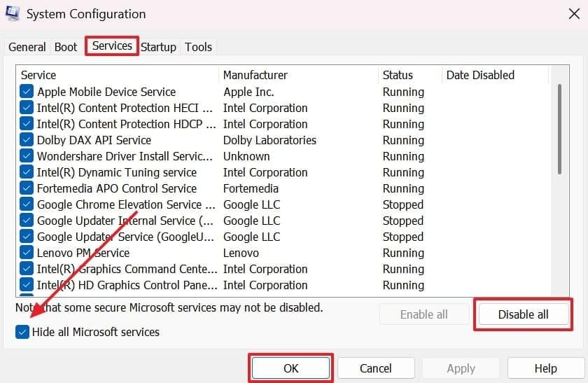The height and width of the screenshot is (383, 588).
Task: Click the System Configuration title bar icon
Action: [x=13, y=13]
